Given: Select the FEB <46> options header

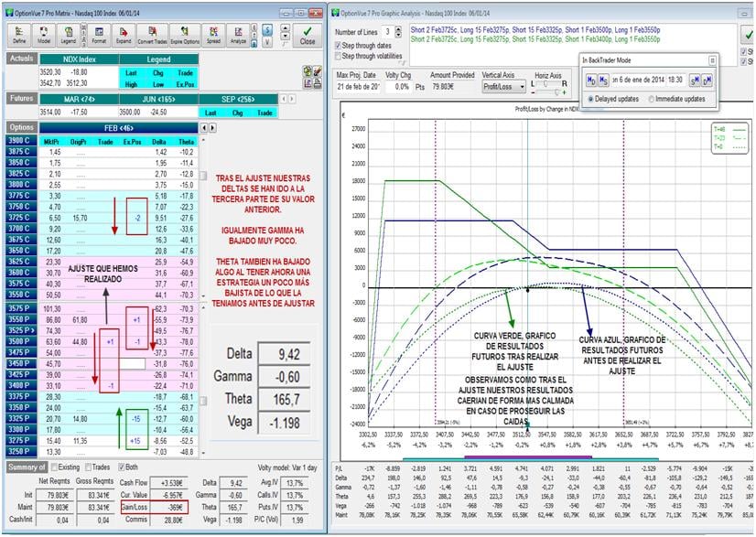Looking at the screenshot, I should point(118,127).
